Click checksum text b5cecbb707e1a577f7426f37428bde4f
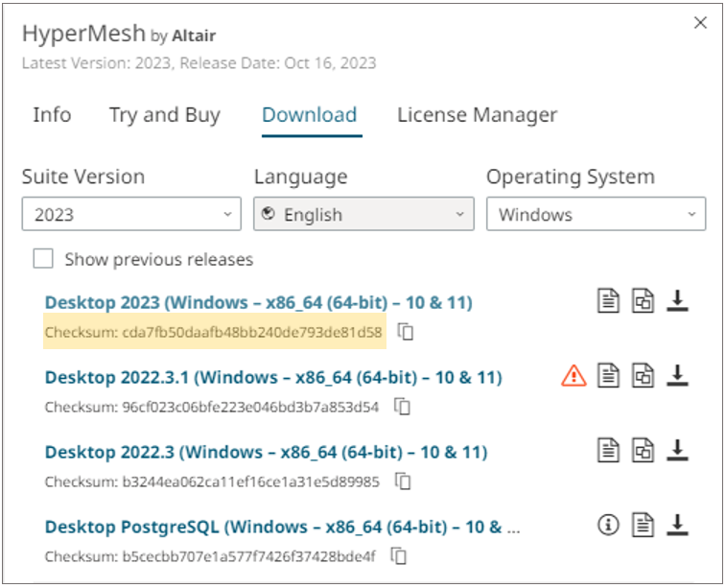 point(248,556)
